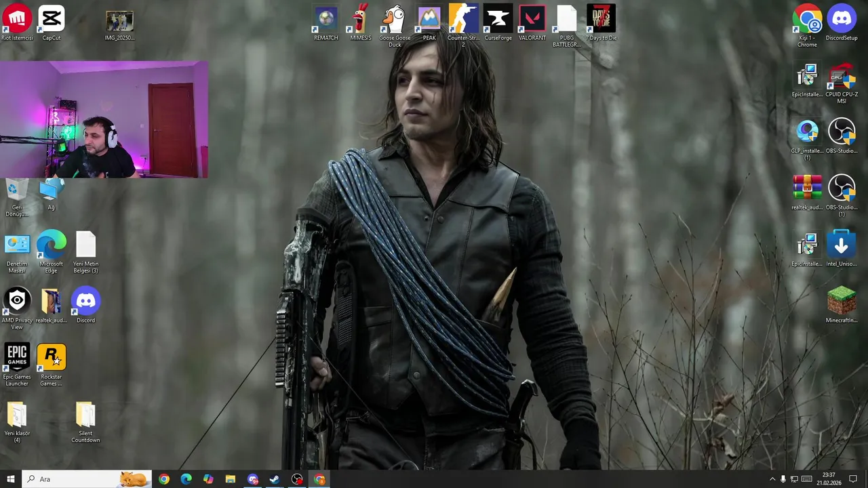Open the Windows Start menu

pyautogui.click(x=11, y=479)
